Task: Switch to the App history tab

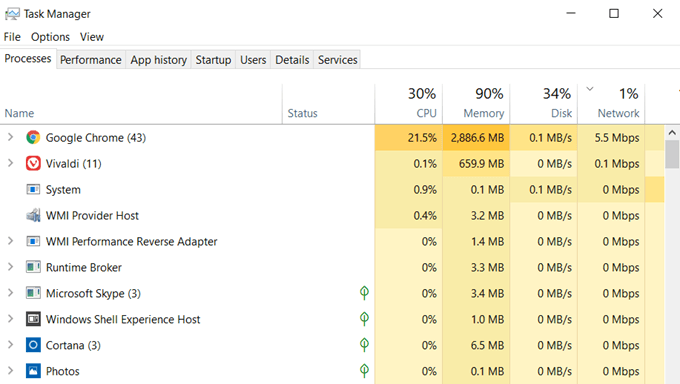Action: pyautogui.click(x=159, y=60)
